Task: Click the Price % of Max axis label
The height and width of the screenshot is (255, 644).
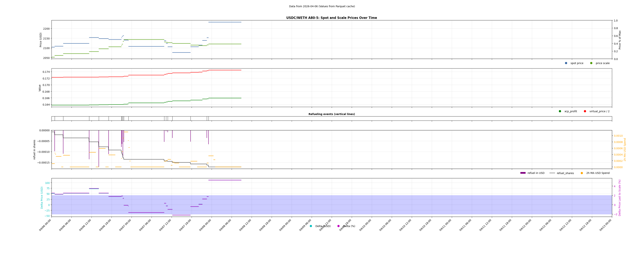Action: coord(620,40)
